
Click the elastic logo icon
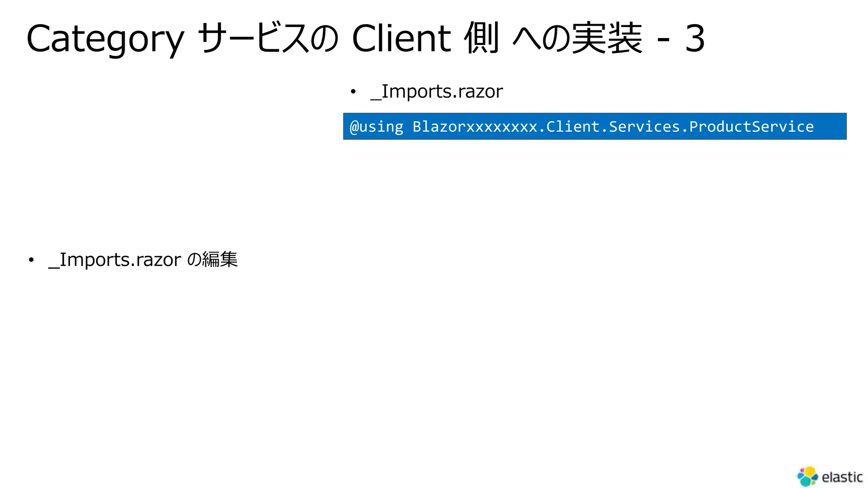point(807,477)
